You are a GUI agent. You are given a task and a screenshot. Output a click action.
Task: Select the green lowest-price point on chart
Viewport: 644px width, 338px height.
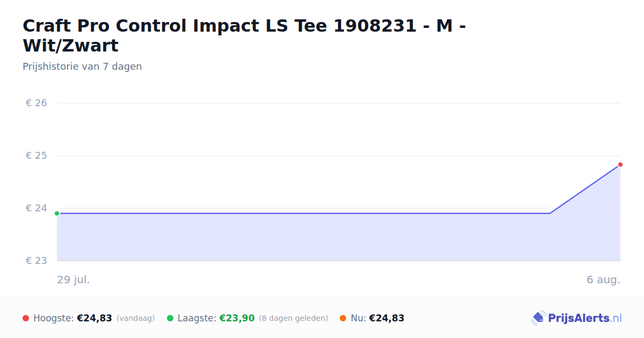click(57, 214)
